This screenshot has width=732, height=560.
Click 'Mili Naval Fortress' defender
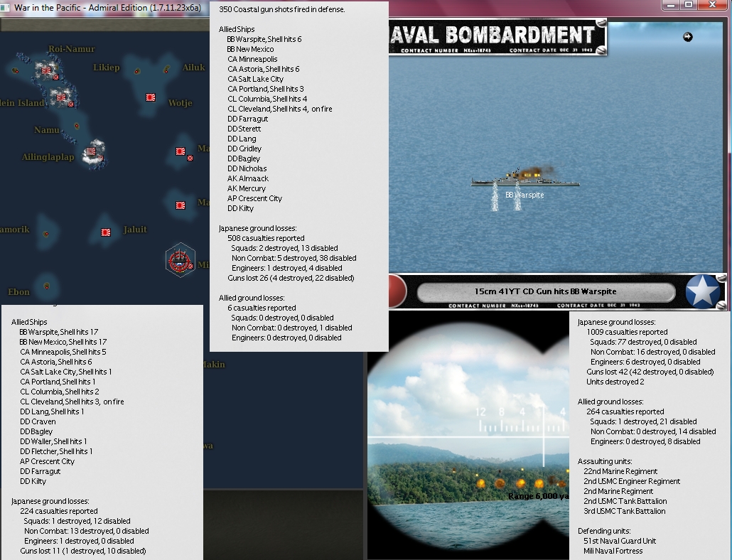coord(613,551)
